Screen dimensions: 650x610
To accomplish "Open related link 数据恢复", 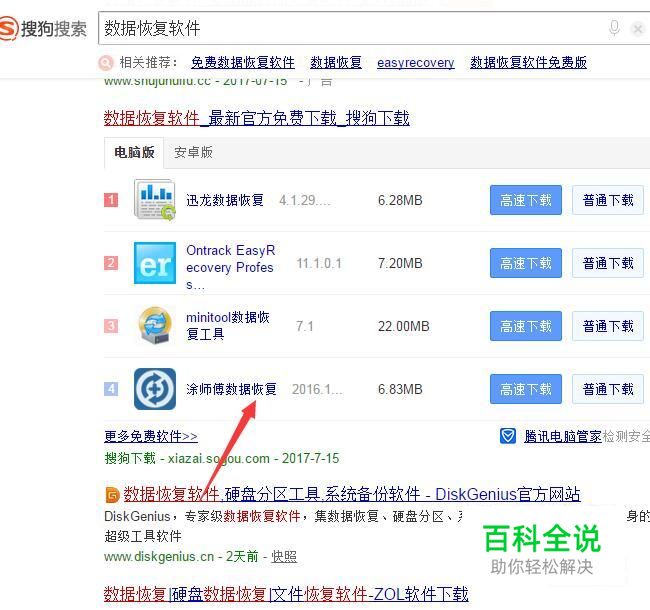I will (x=336, y=63).
